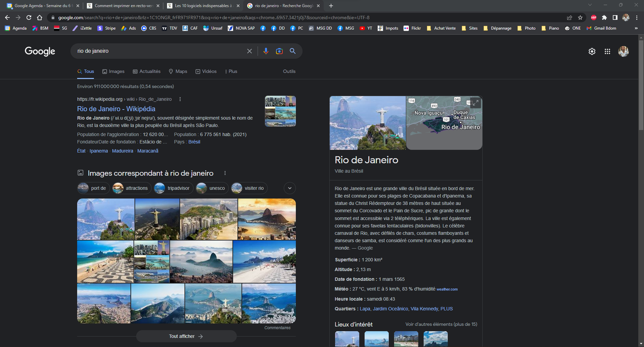The width and height of the screenshot is (644, 347).
Task: Open Wikipedia result three-dot options
Action: click(180, 99)
